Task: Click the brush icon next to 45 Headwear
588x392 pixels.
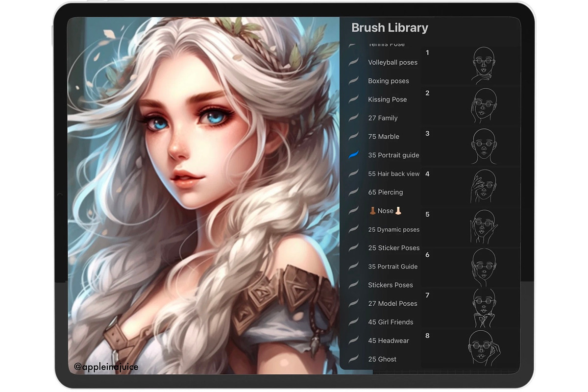Action: (353, 341)
